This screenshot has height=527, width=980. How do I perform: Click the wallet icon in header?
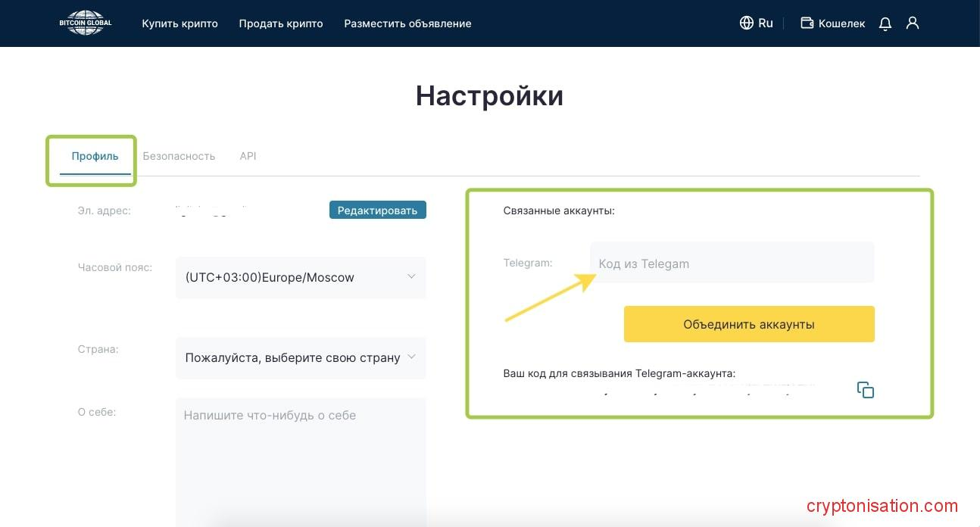coord(807,23)
